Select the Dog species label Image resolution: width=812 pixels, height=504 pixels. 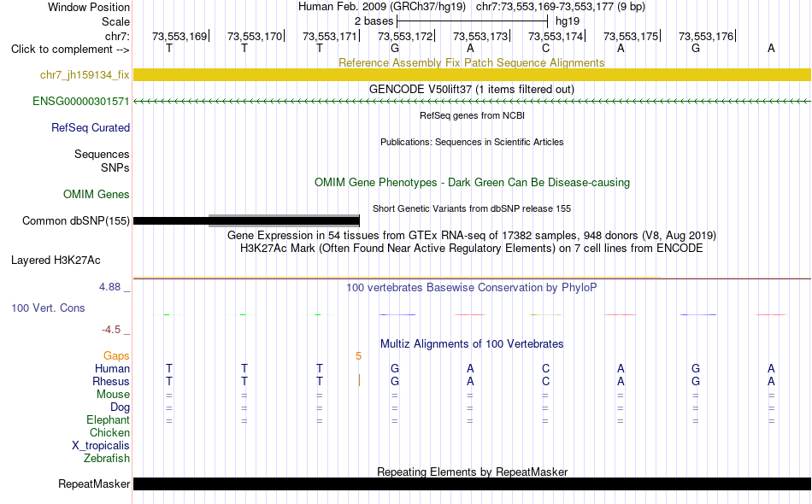pyautogui.click(x=120, y=407)
